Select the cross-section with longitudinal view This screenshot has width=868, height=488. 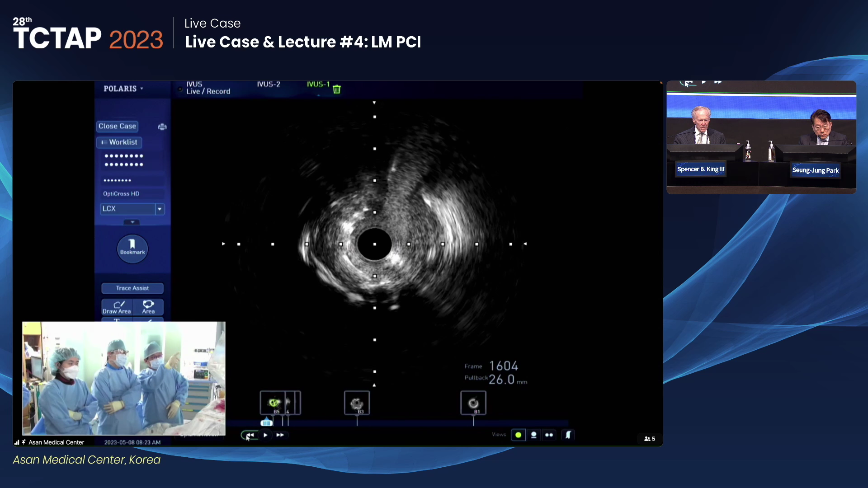[x=534, y=435]
